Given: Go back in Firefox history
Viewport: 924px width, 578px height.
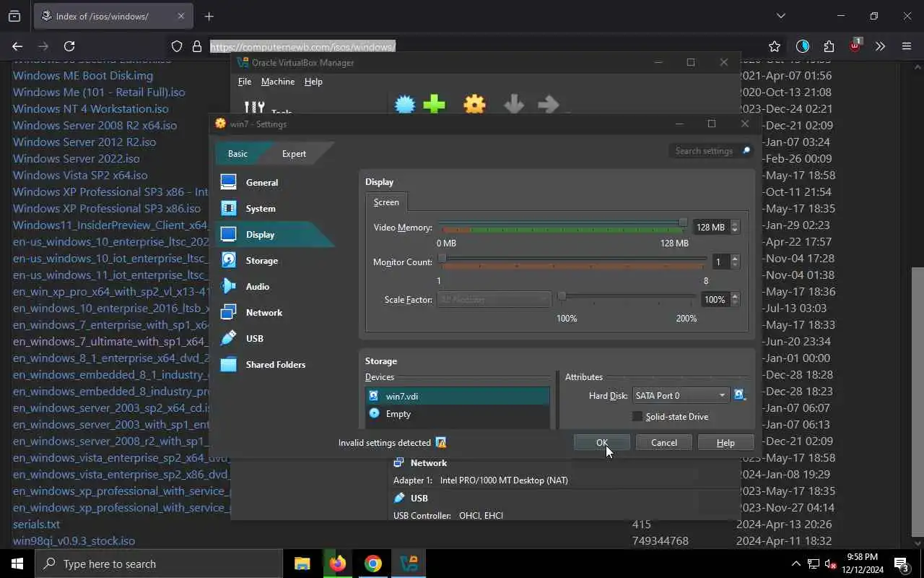Looking at the screenshot, I should [x=17, y=46].
